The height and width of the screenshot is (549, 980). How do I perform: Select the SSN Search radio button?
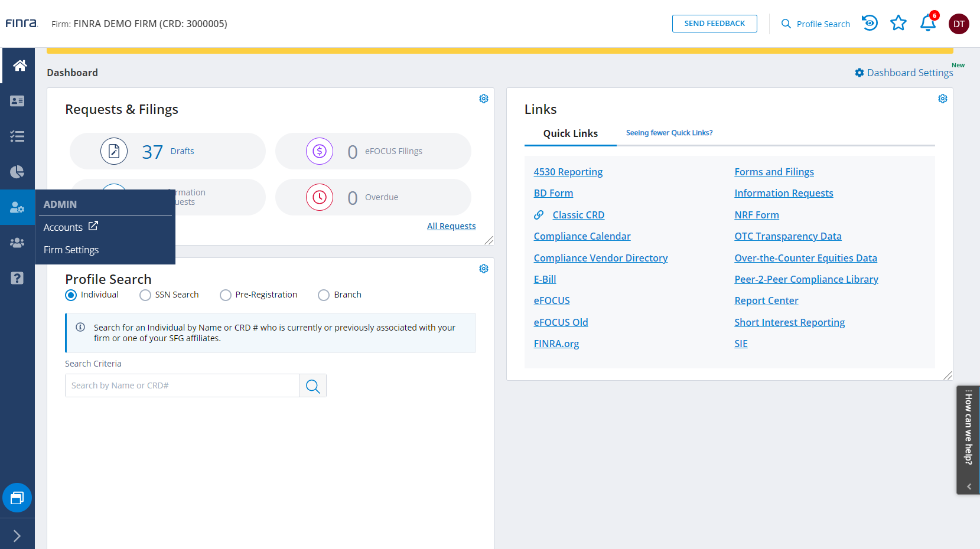point(145,295)
